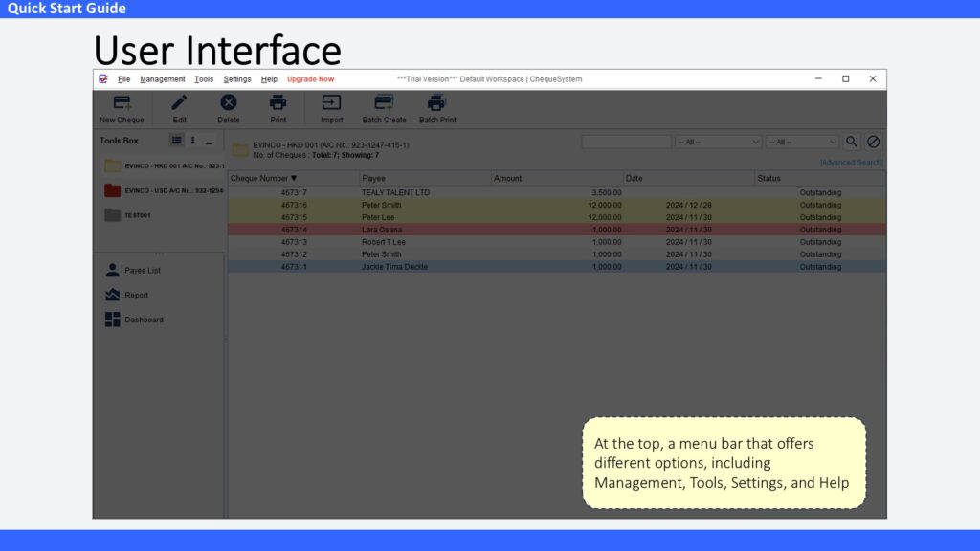This screenshot has height=551, width=980.
Task: Select cheque 467312 row
Action: [x=557, y=254]
